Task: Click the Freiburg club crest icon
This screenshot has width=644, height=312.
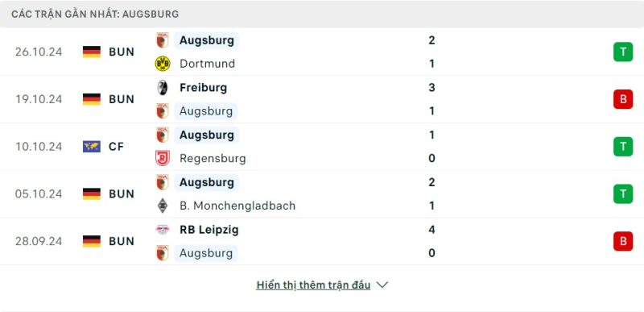Action: click(163, 88)
